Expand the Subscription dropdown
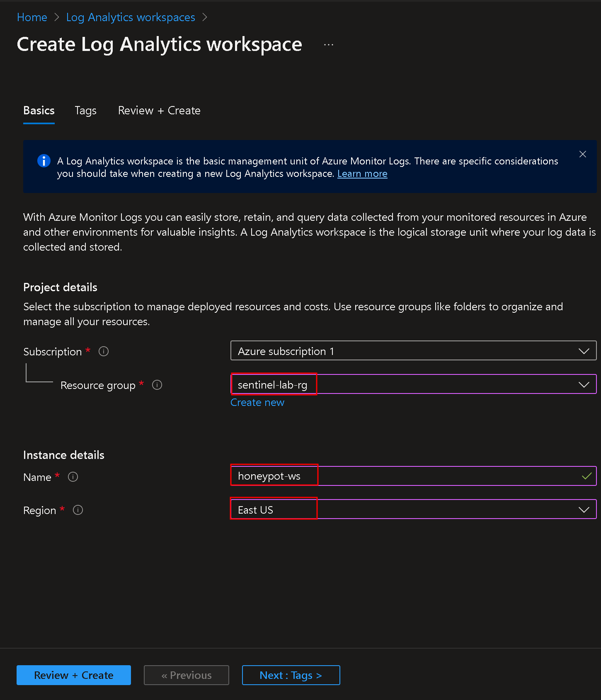Viewport: 601px width, 700px height. (413, 351)
